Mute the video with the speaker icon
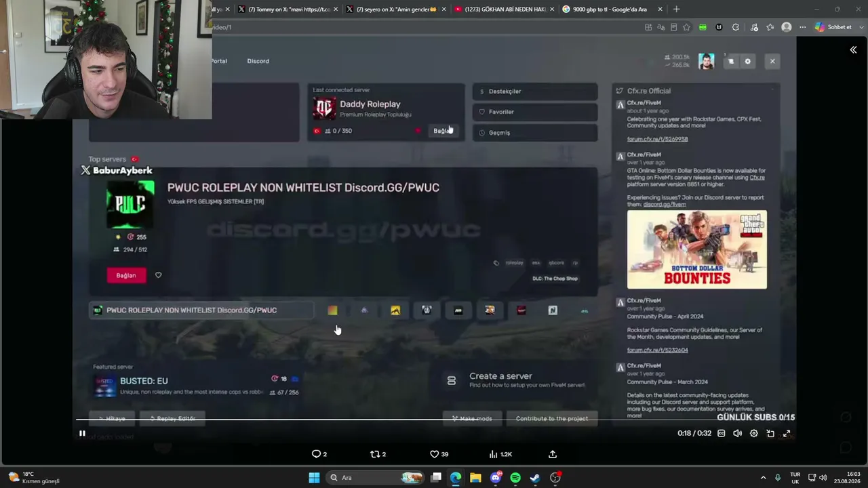The image size is (868, 488). [x=737, y=433]
